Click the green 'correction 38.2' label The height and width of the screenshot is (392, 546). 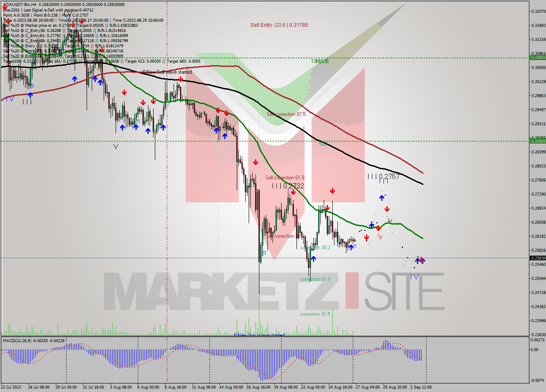(315, 248)
